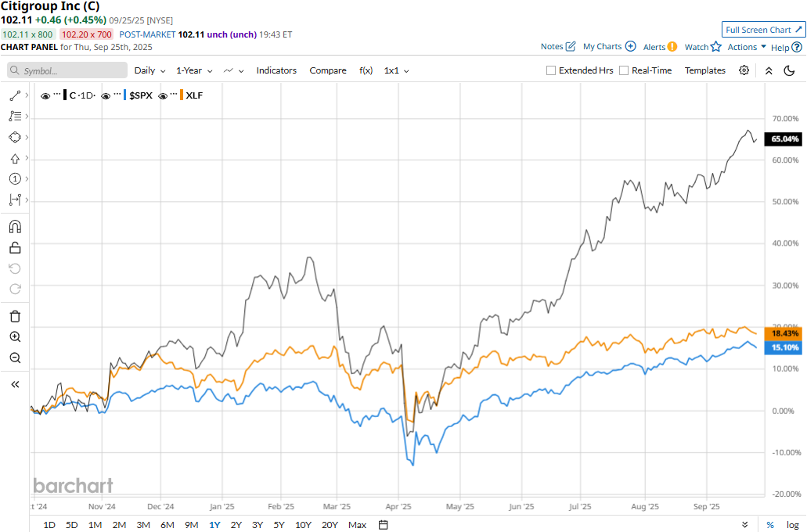Open the Full Screen Chart
Screen dimensions: 807x532
click(764, 30)
